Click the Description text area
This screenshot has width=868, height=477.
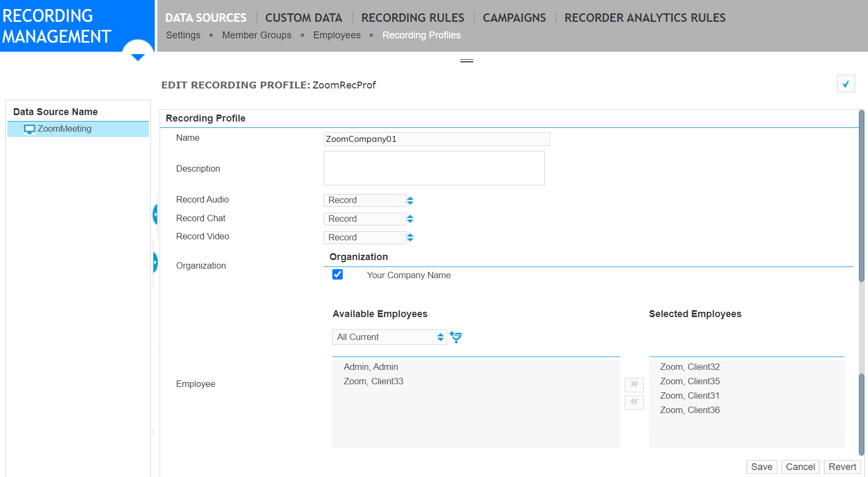(x=434, y=168)
